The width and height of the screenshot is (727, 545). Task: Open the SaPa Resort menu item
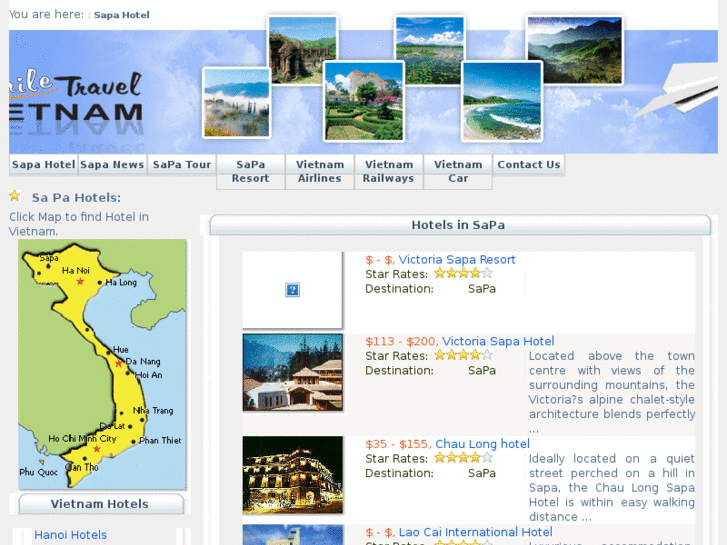coord(250,172)
